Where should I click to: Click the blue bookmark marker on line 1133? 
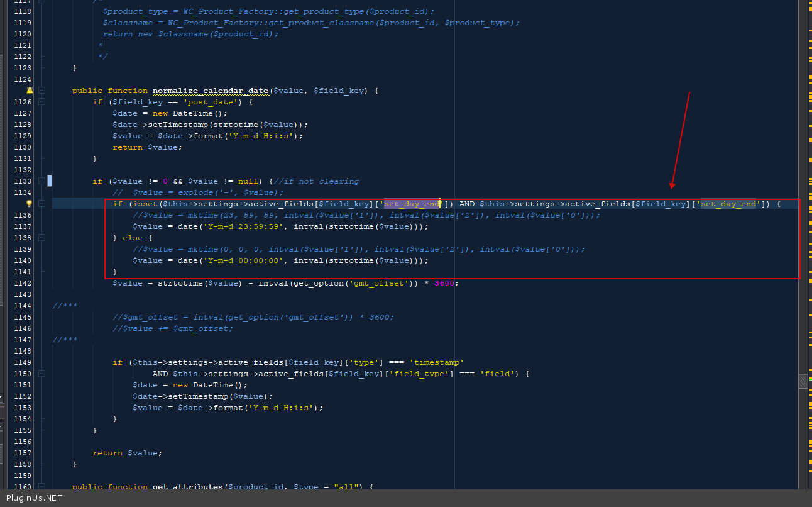click(x=50, y=181)
